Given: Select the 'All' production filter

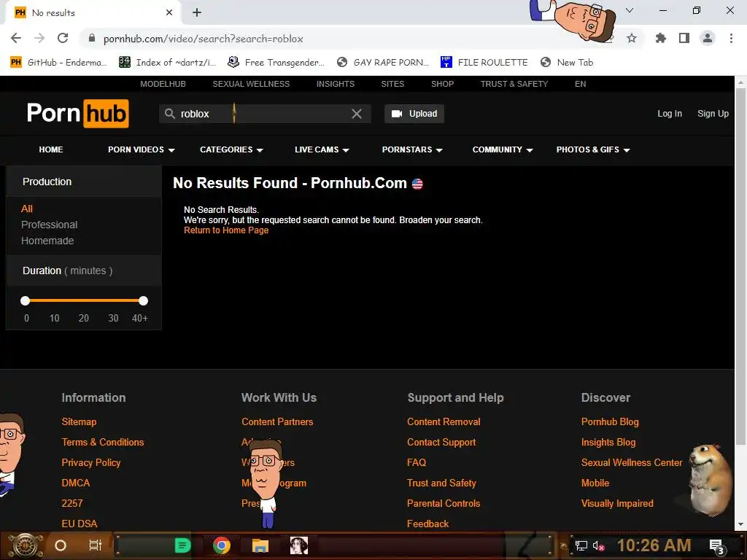Looking at the screenshot, I should (27, 209).
